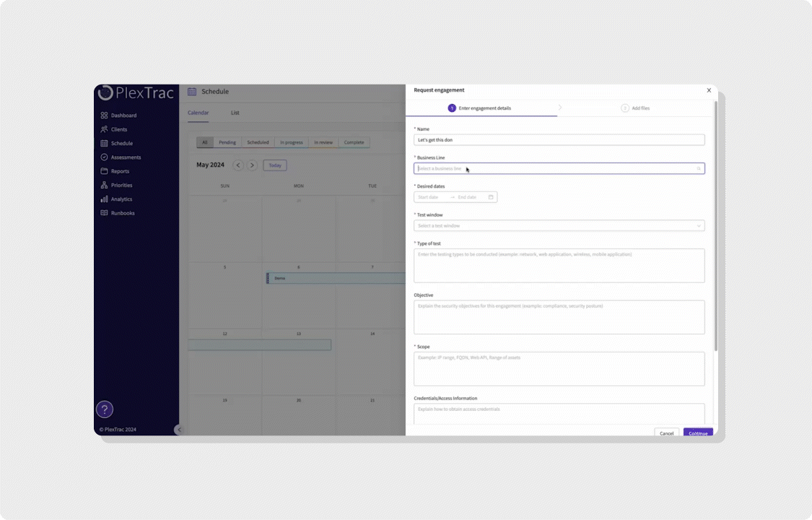
Task: Click the End date field
Action: coord(470,197)
